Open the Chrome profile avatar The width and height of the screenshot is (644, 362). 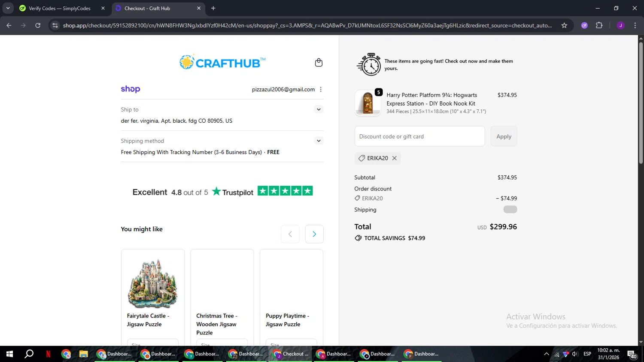point(620,25)
